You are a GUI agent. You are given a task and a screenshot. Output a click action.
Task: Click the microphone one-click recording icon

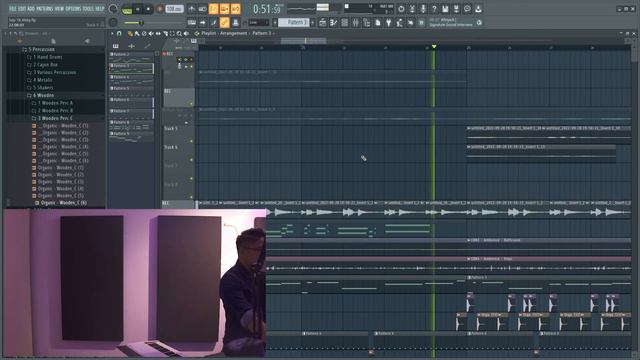(423, 9)
